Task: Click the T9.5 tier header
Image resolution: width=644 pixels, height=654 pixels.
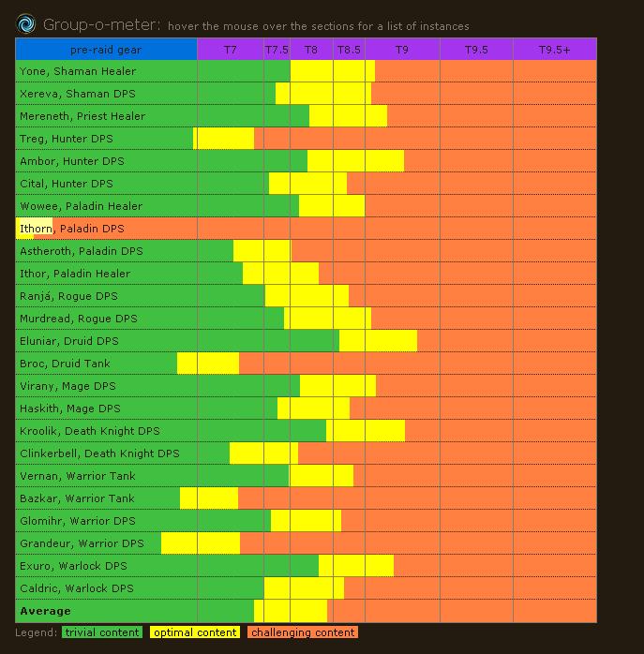Action: [x=476, y=50]
